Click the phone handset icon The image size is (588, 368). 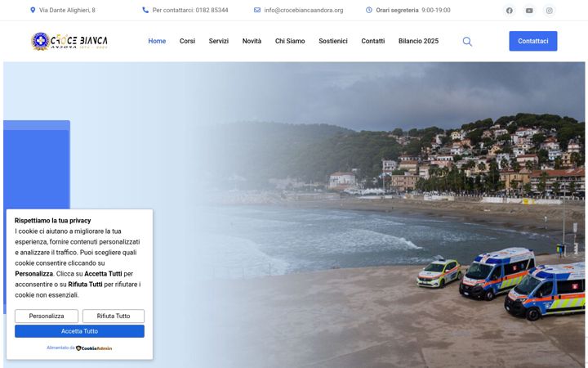click(145, 10)
